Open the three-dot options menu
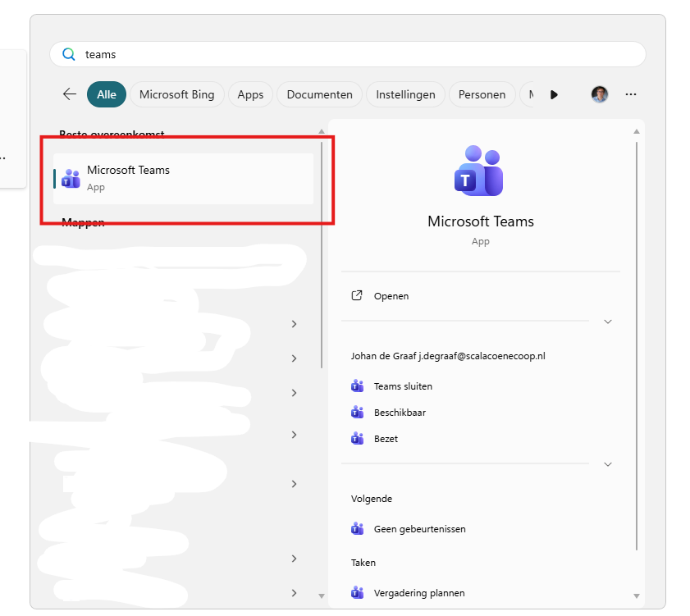 [631, 94]
